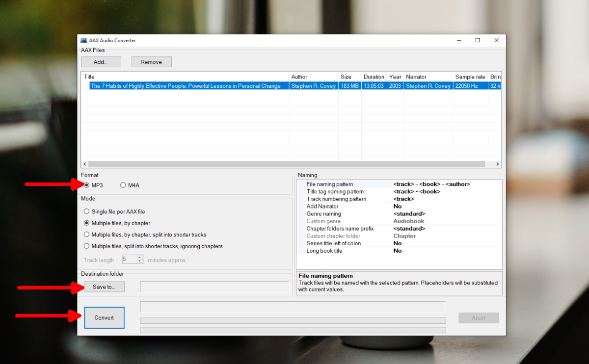Click the Custom genre Audiobook value
This screenshot has height=364, width=589.
409,221
